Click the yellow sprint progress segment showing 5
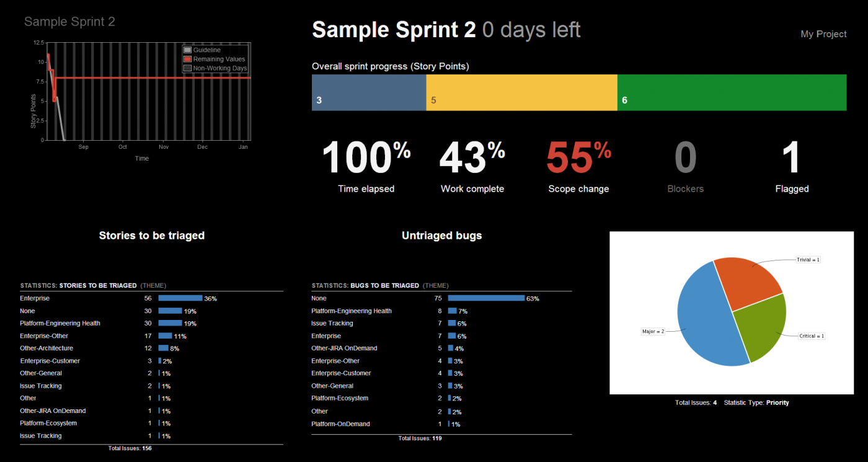This screenshot has width=868, height=462. 521,92
